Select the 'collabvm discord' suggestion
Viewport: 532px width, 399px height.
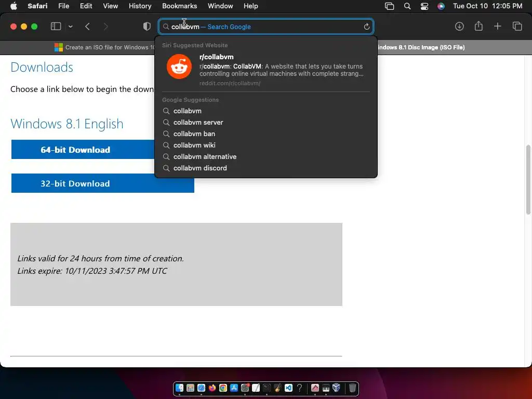click(x=265, y=168)
